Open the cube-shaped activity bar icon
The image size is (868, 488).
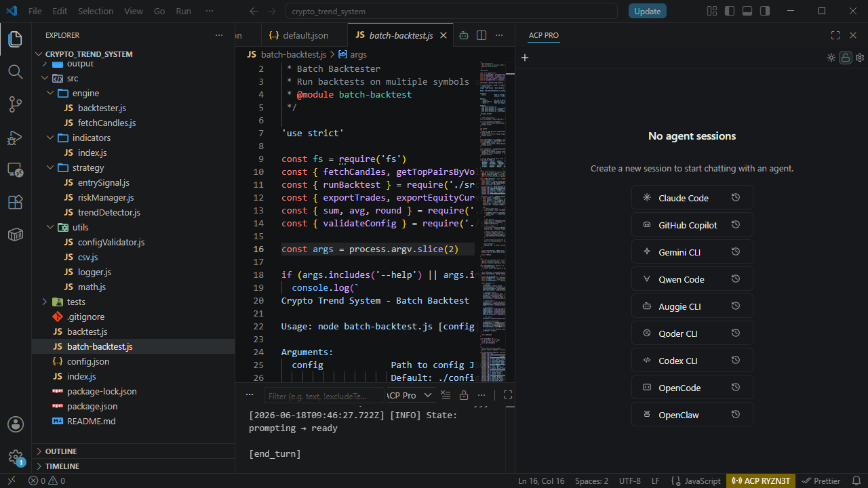[x=15, y=235]
